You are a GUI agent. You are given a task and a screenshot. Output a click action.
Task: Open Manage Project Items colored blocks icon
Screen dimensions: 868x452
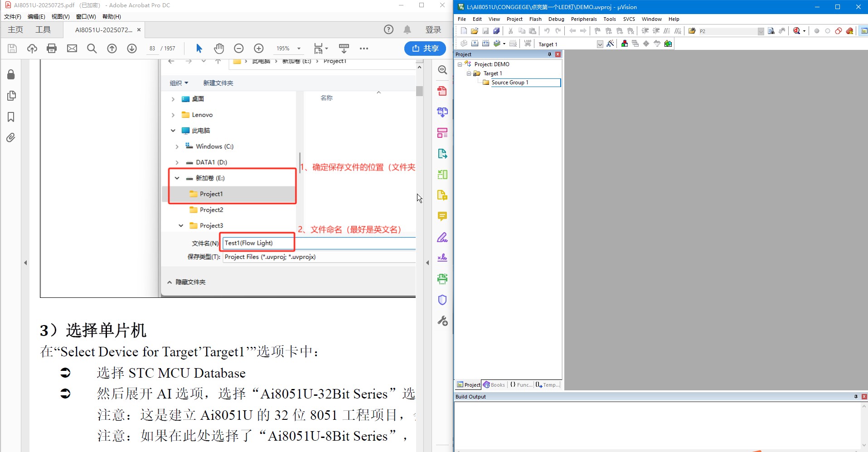625,44
